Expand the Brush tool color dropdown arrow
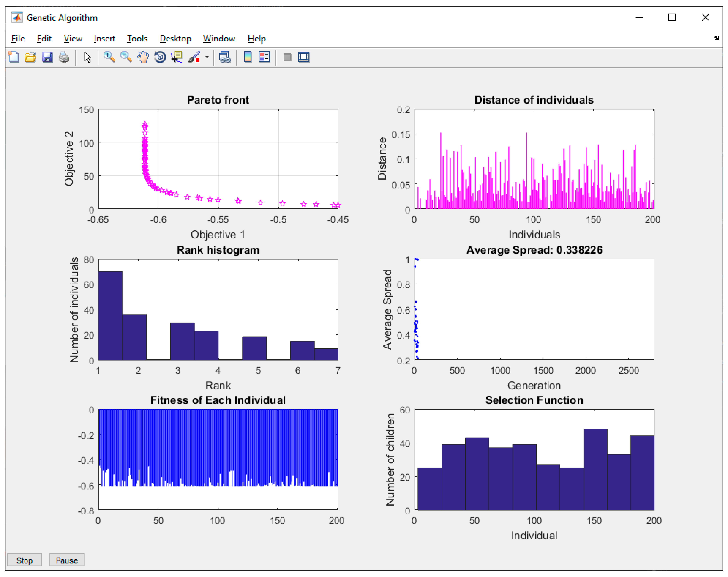Screen dimensions: 728x577 (207, 57)
